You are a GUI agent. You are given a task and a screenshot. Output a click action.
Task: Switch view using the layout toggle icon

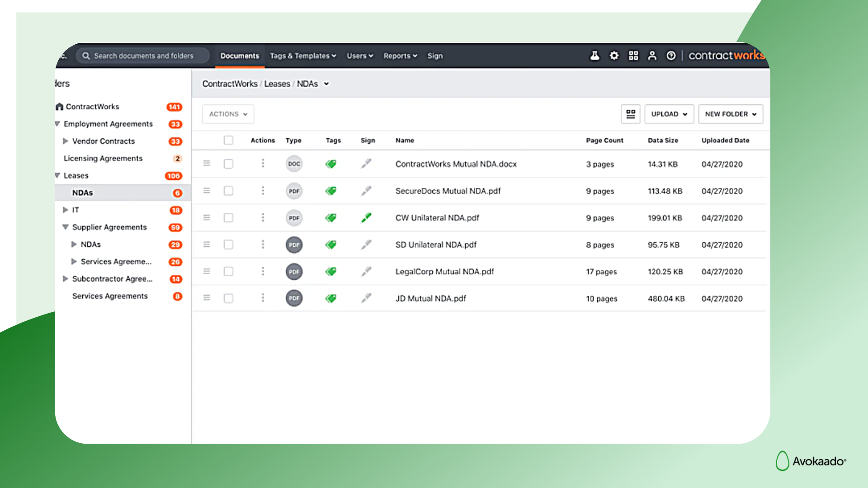coord(631,114)
